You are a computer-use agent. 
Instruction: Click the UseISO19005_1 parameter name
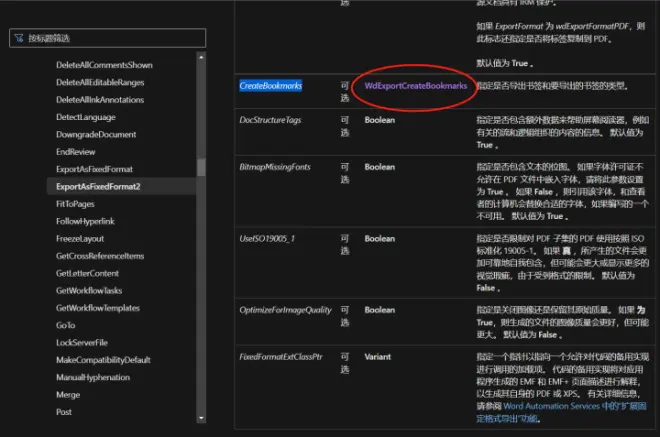point(267,239)
